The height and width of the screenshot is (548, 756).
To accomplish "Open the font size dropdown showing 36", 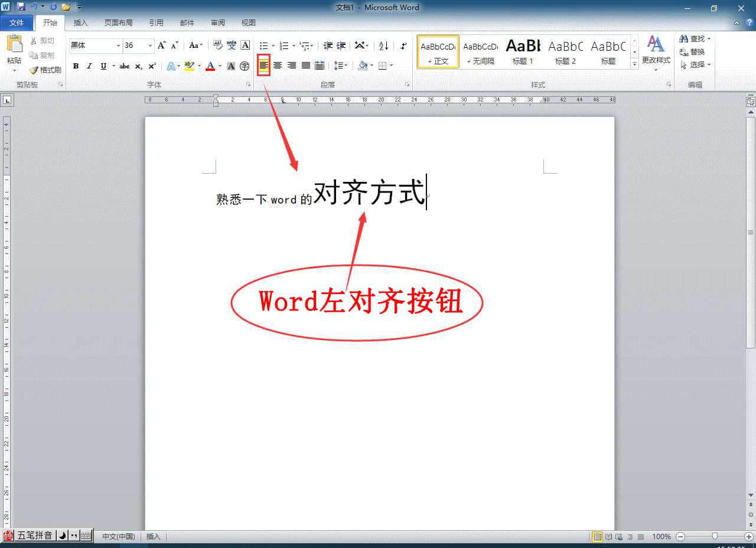I will (x=151, y=45).
